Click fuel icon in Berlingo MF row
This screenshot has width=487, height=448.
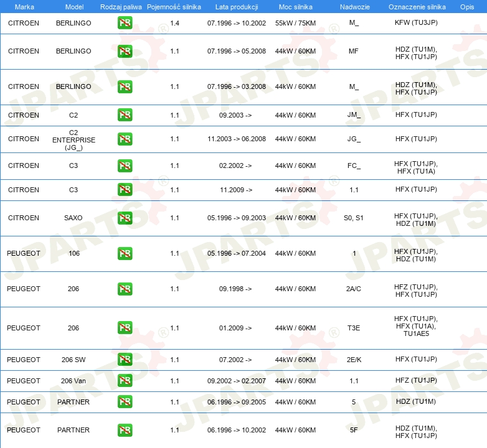point(125,51)
